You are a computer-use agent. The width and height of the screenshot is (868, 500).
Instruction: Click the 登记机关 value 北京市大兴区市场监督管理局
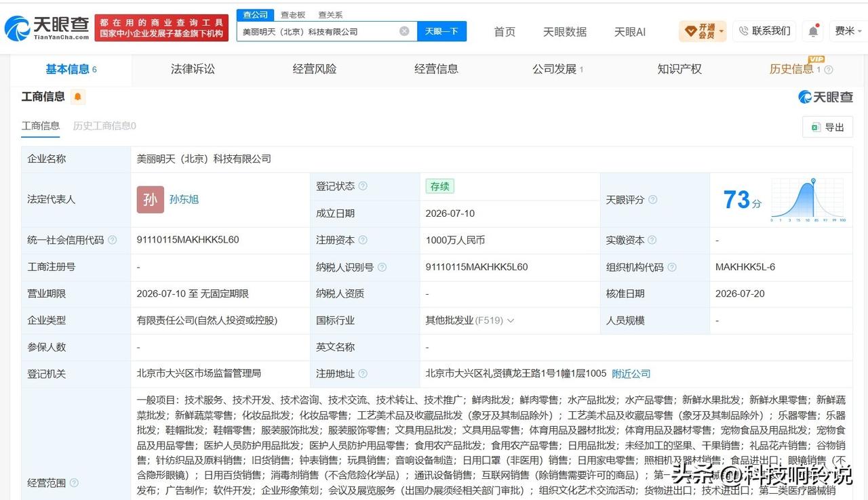[199, 374]
